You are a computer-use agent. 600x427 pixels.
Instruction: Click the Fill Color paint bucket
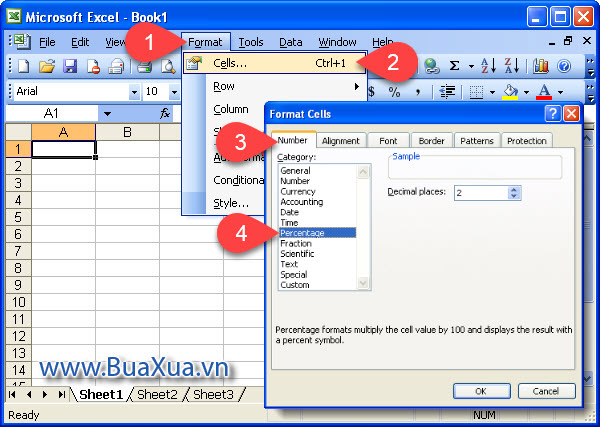[511, 92]
